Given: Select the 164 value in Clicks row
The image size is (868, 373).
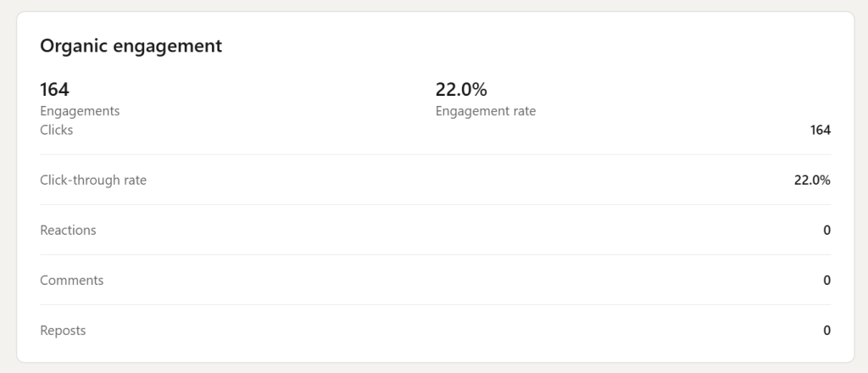Looking at the screenshot, I should pos(821,130).
